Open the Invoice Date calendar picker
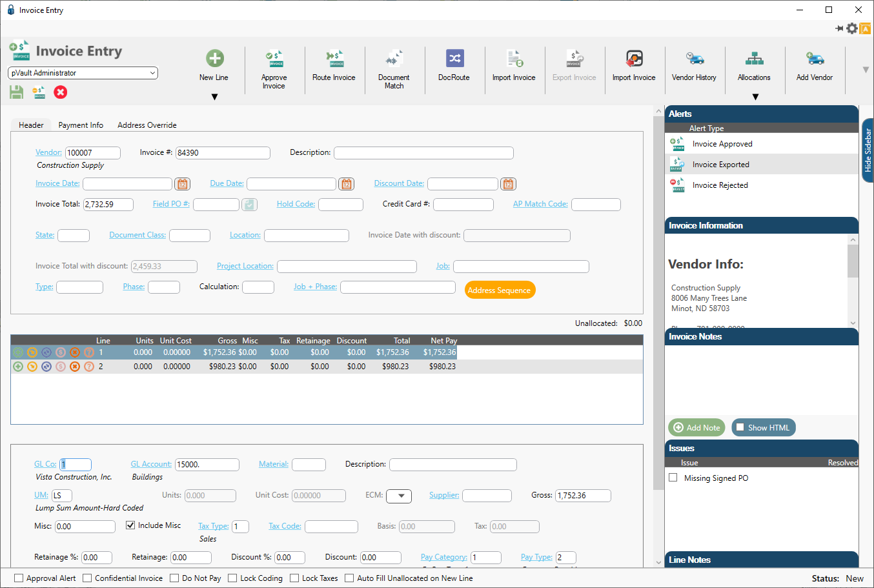The image size is (874, 588). point(182,184)
